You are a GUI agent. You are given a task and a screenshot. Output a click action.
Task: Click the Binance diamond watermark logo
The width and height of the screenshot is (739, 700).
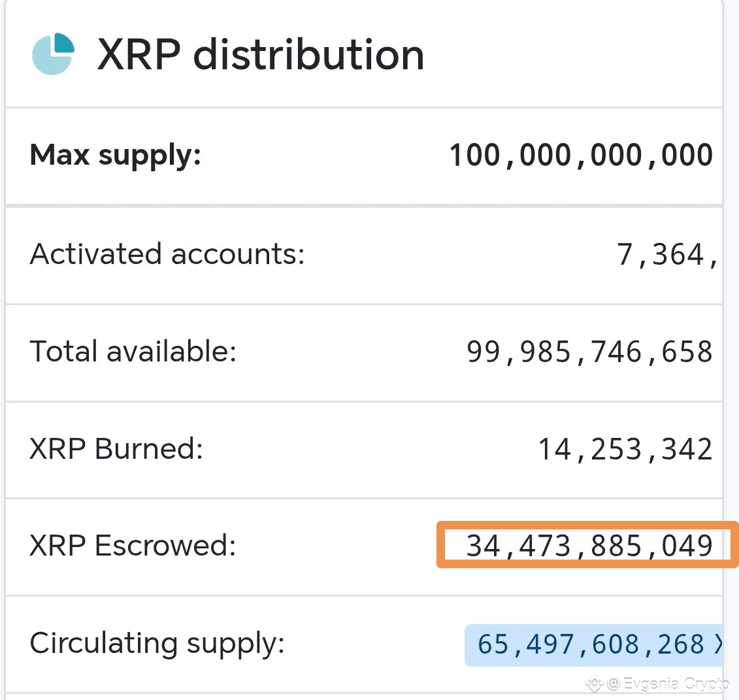click(x=594, y=684)
